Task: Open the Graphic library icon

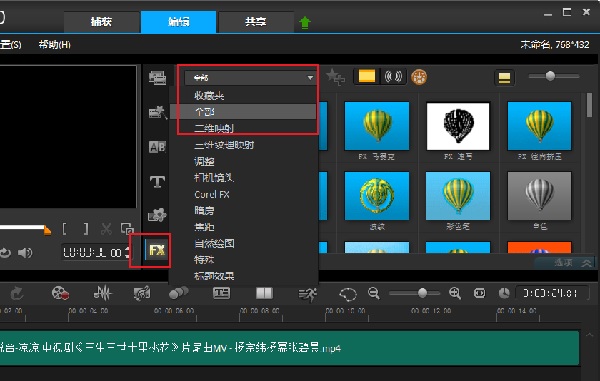Action: [x=157, y=215]
